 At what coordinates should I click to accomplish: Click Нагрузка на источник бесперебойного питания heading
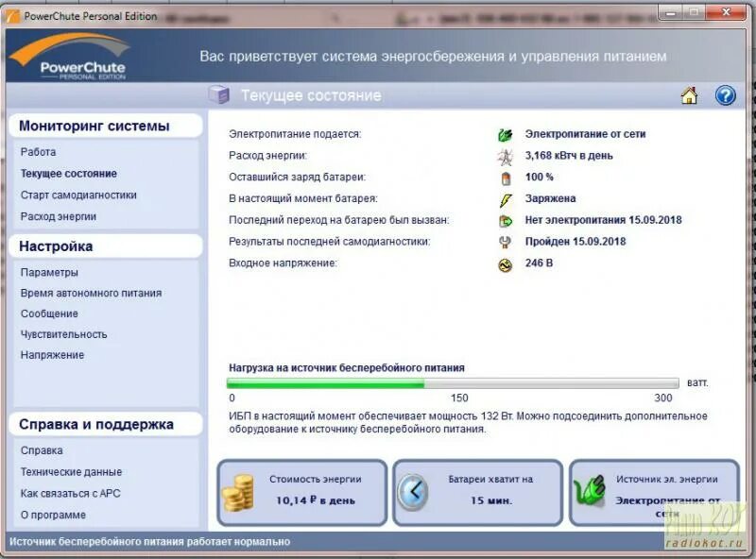(347, 368)
